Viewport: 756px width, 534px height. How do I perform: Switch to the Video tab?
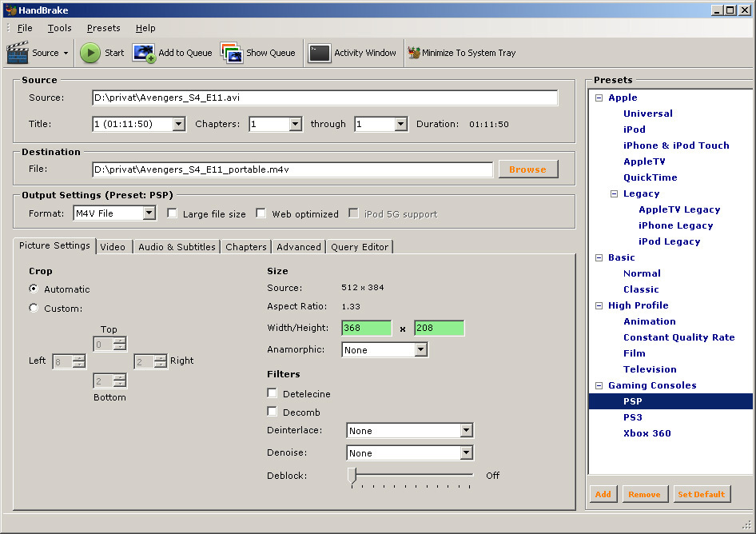pos(113,247)
